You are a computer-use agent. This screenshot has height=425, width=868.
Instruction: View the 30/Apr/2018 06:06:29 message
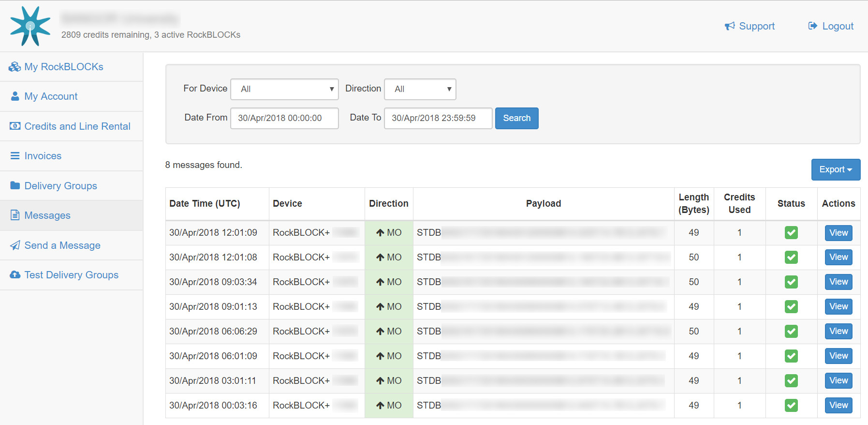point(839,331)
